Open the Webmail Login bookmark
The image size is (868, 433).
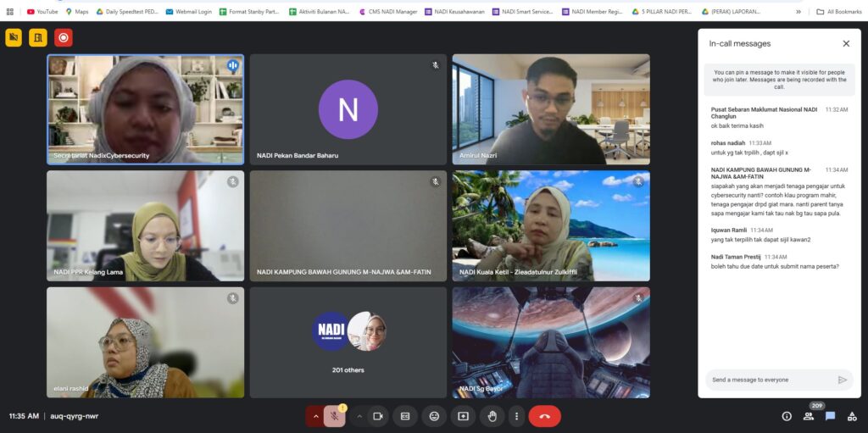[x=188, y=12]
